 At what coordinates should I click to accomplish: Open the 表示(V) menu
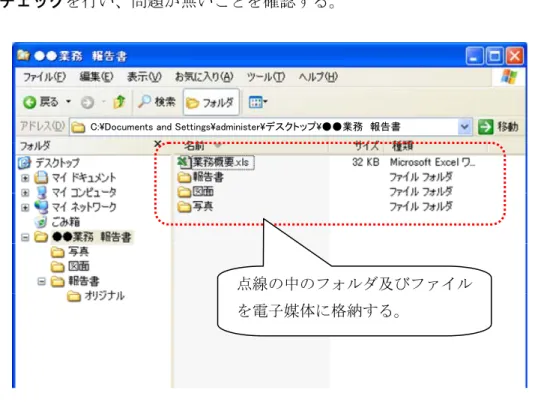pos(144,77)
